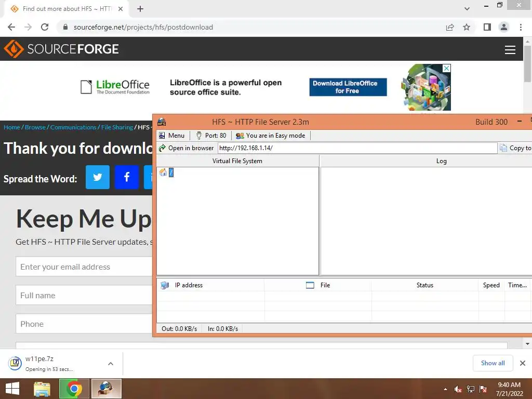The width and height of the screenshot is (532, 399).
Task: Click the In: 0.0 KB/s status entry
Action: pyautogui.click(x=222, y=329)
